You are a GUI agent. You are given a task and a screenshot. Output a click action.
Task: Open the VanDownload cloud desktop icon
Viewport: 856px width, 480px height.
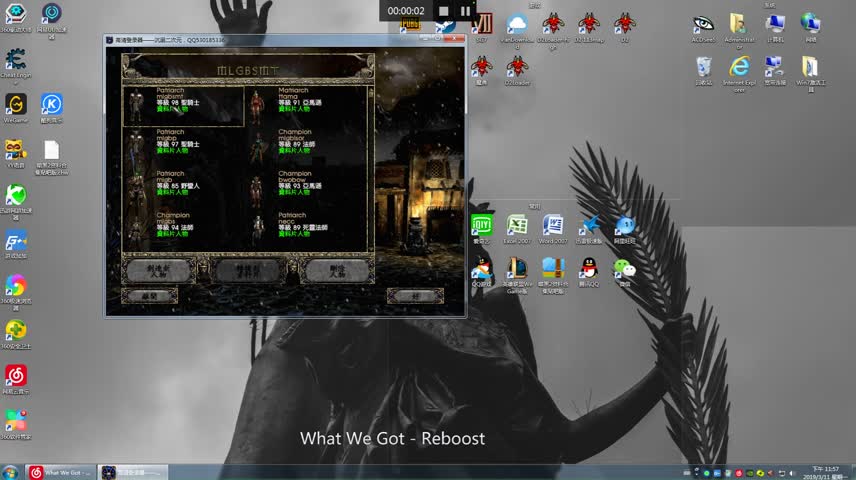click(x=517, y=31)
